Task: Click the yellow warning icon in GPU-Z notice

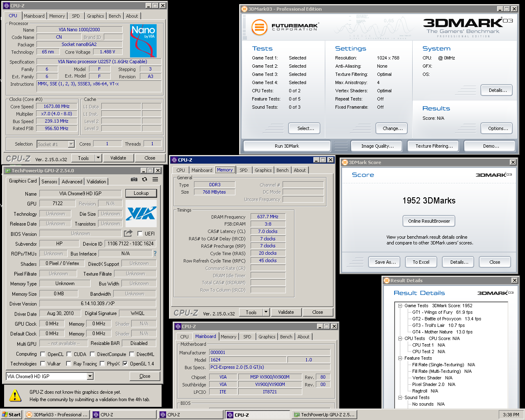Action: tap(15, 395)
